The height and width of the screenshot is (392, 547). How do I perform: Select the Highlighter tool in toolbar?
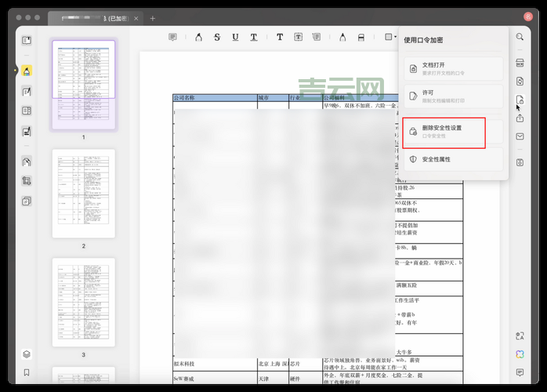click(x=198, y=37)
